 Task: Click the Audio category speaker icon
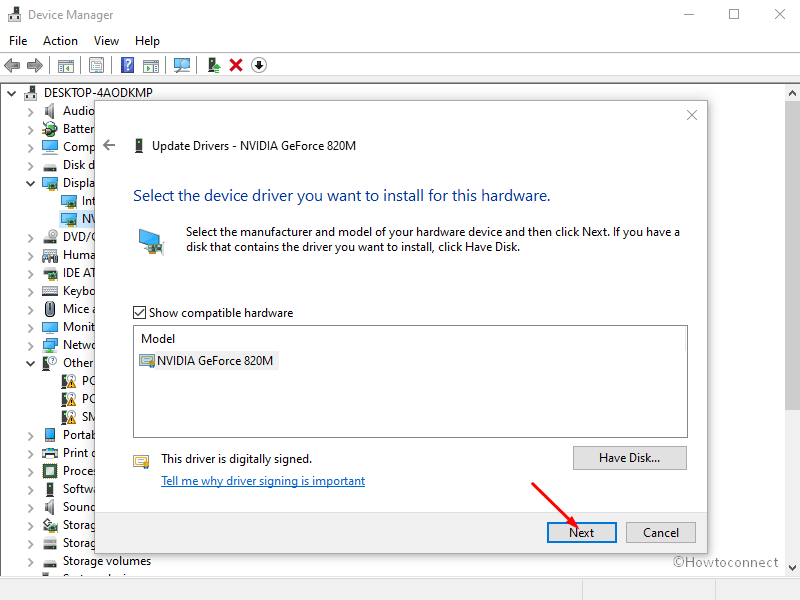[49, 111]
